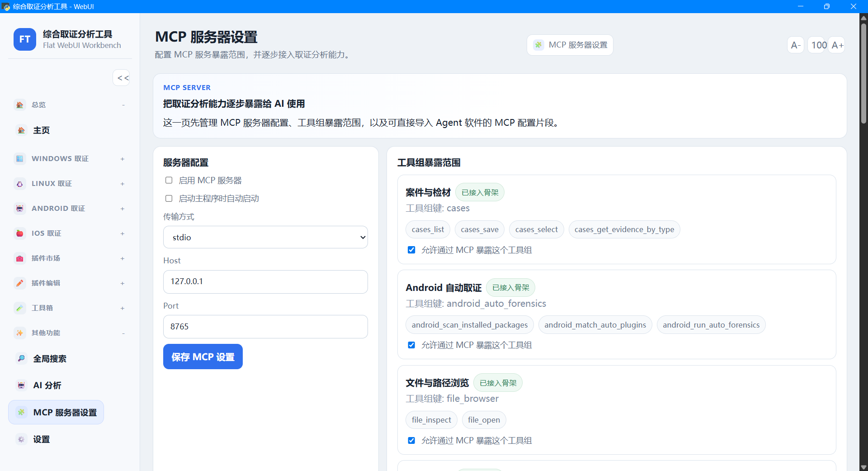Click the vertical scrollbar thumb

click(x=863, y=72)
